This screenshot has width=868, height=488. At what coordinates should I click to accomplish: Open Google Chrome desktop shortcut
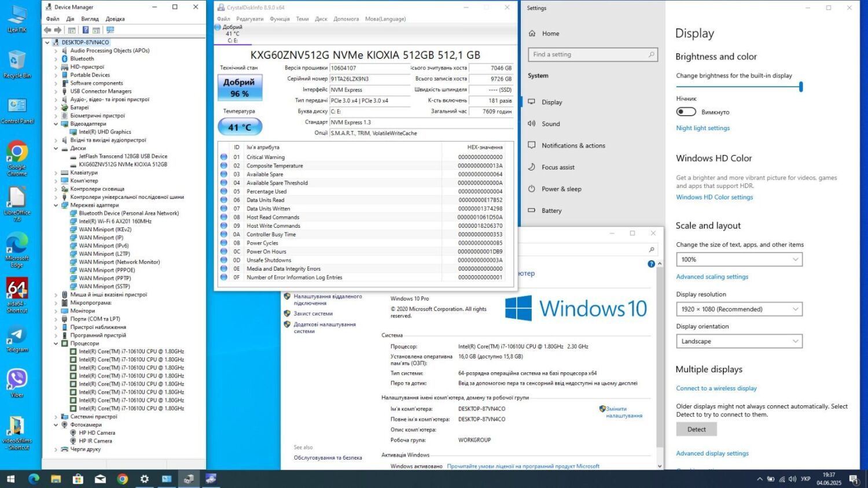click(17, 153)
